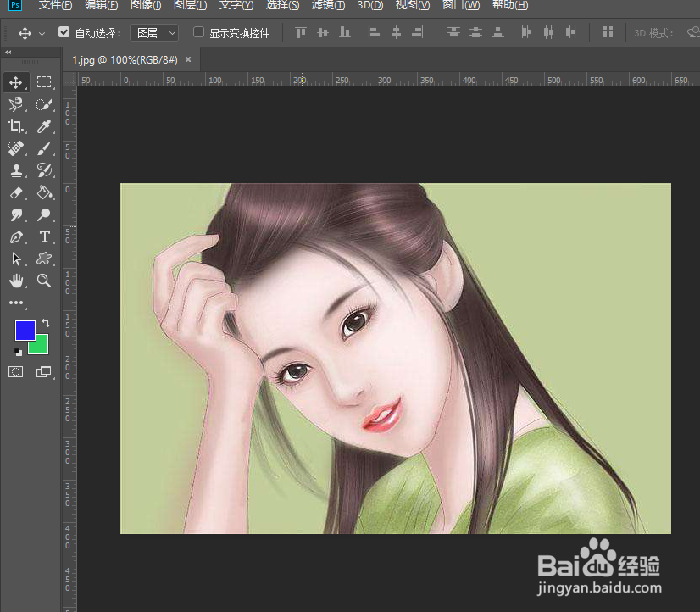Choose the Polygonal Lasso tool
700x612 pixels.
16,104
